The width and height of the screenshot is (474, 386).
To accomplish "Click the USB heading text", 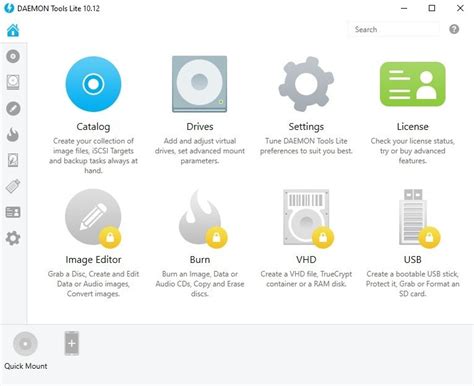I will pyautogui.click(x=413, y=260).
